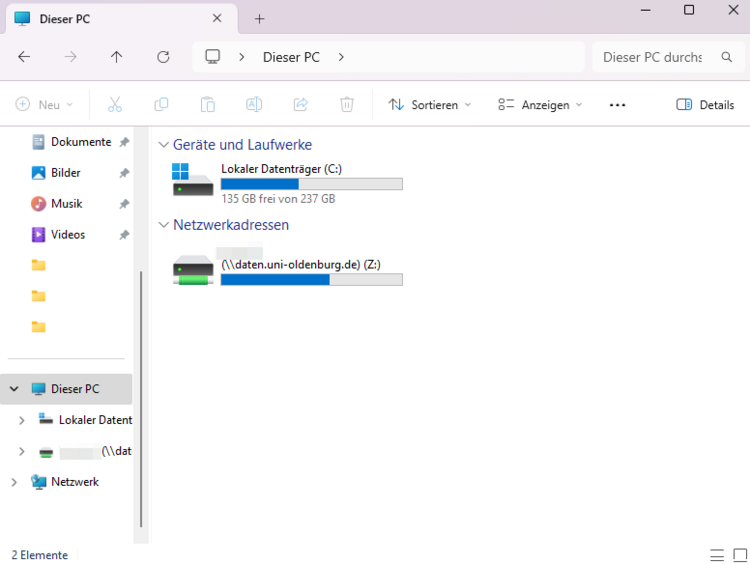This screenshot has height=564, width=750.
Task: Open the Sortieren dropdown
Action: pyautogui.click(x=430, y=105)
